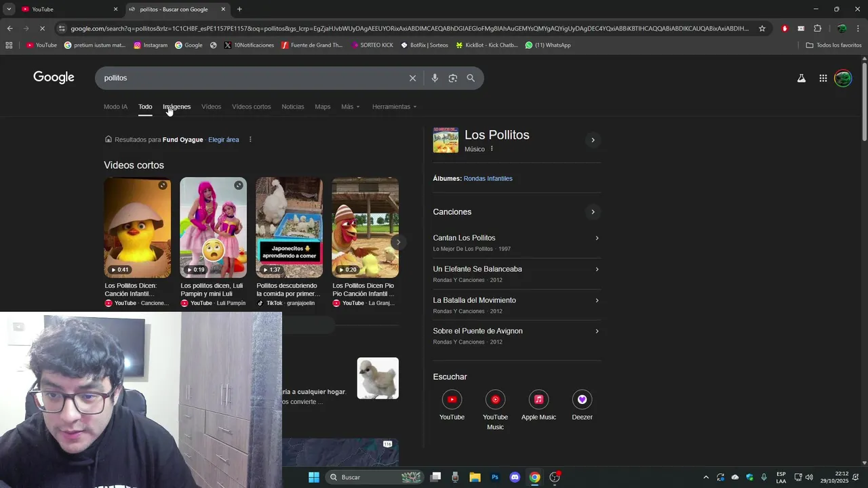Show hidden system tray icons
868x488 pixels.
pos(705,477)
